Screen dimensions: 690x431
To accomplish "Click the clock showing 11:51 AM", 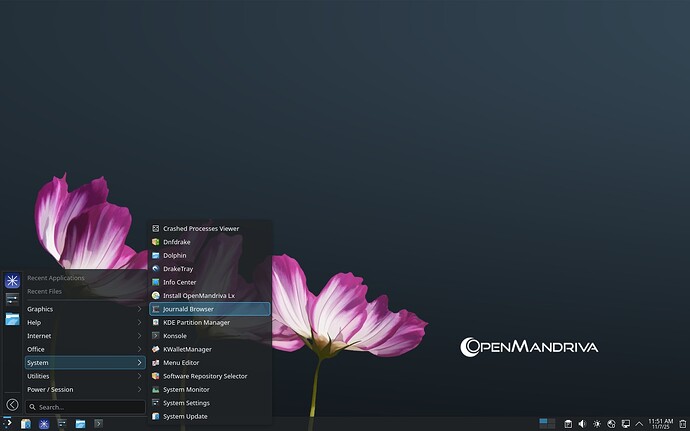I will (660, 424).
